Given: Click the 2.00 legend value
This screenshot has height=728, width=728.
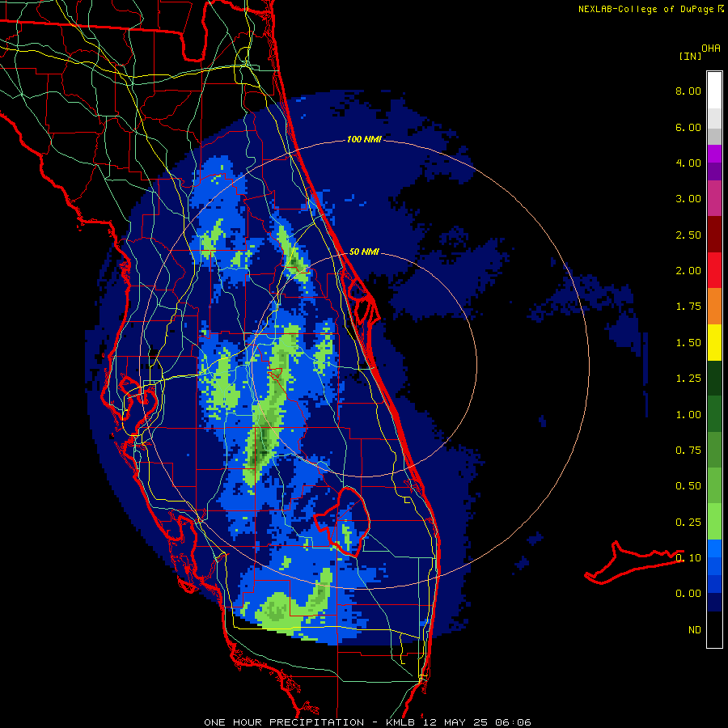Looking at the screenshot, I should click(688, 271).
